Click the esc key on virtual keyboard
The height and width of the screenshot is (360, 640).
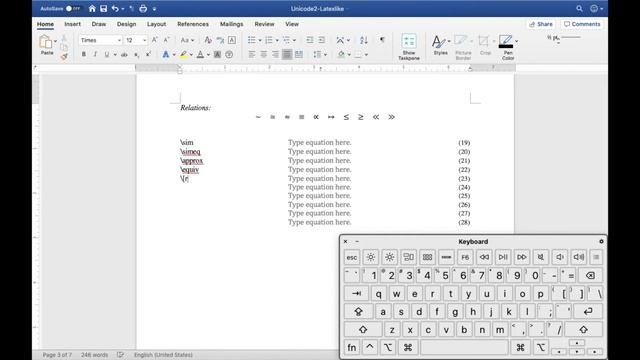(x=351, y=257)
